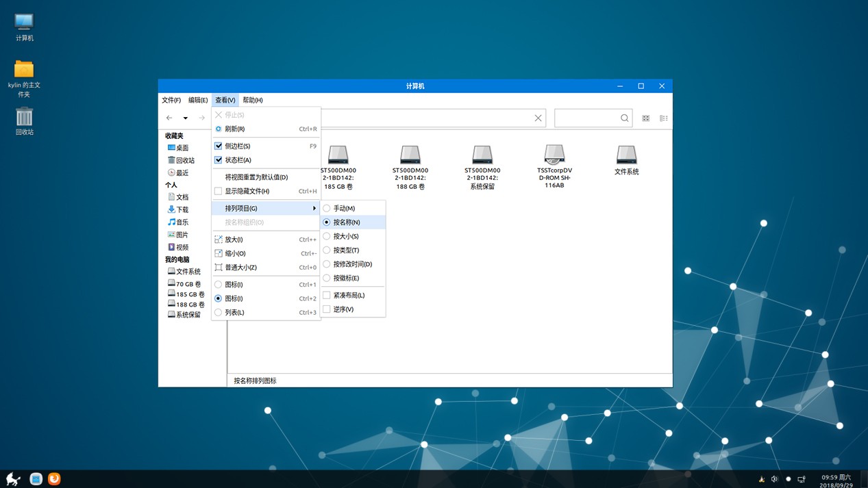Open the TSSTcorp DVD-ROM drive icon
This screenshot has height=488, width=868.
click(x=554, y=155)
